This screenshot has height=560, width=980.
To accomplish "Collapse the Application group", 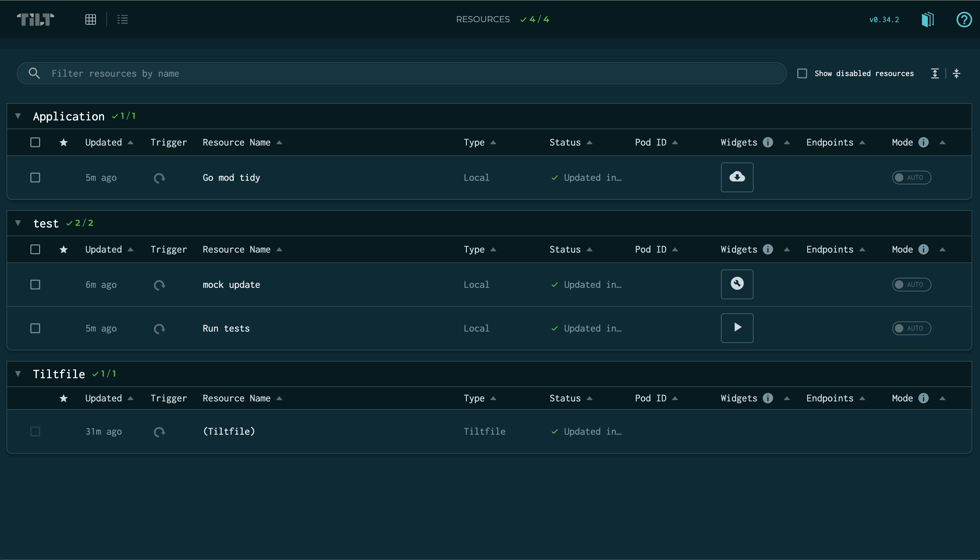I will coord(18,116).
